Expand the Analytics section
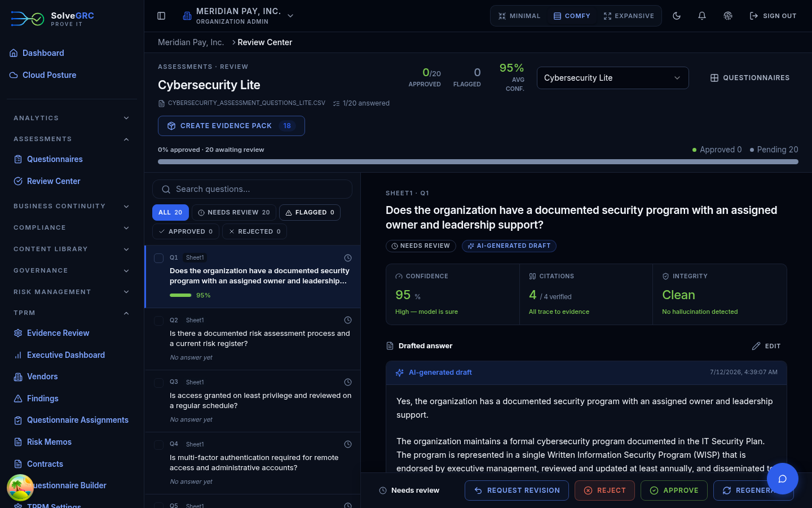 pyautogui.click(x=72, y=118)
